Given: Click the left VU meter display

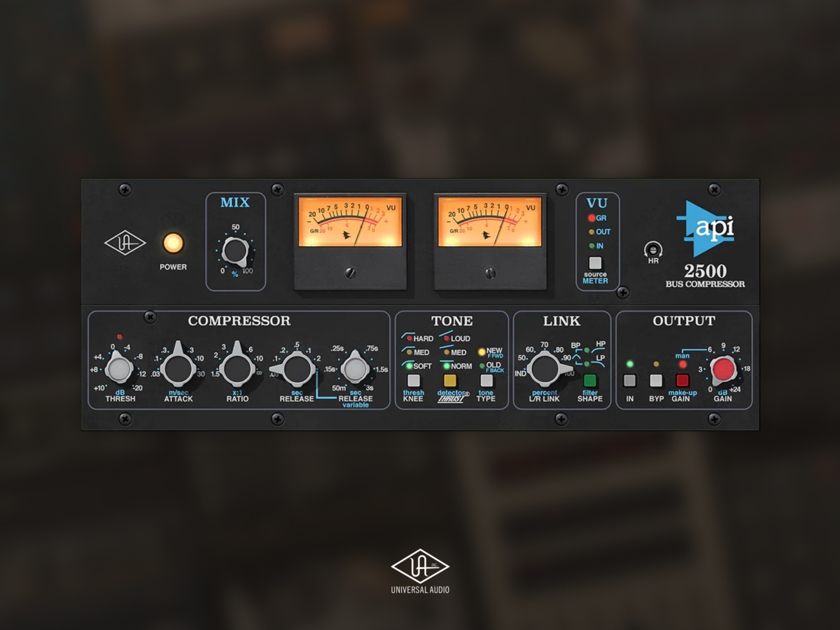Looking at the screenshot, I should (x=350, y=221).
